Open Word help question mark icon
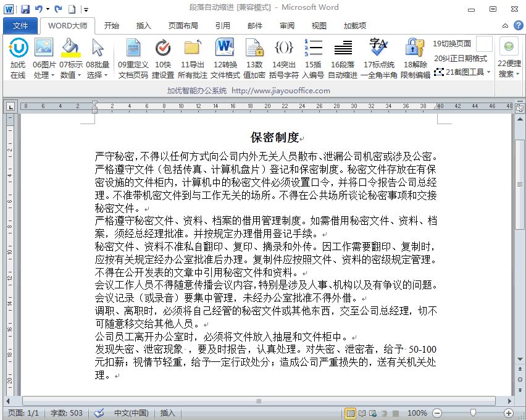The image size is (526, 420). point(519,25)
